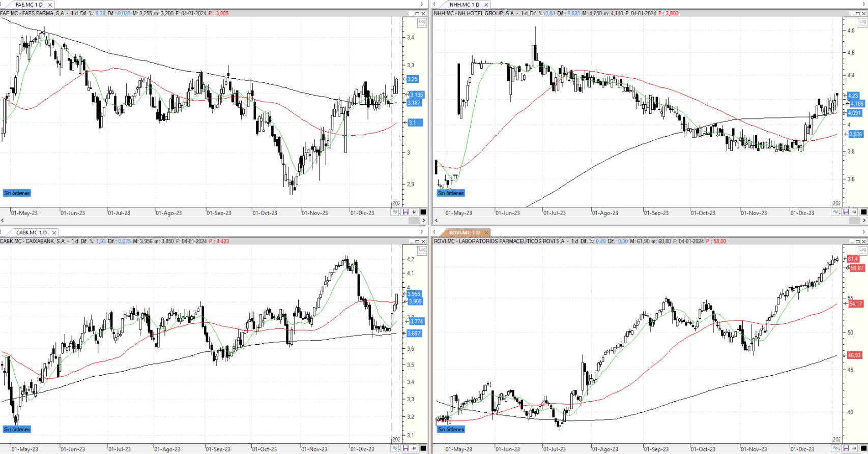Image resolution: width=868 pixels, height=454 pixels.
Task: Save NHH.MC chart with floppy icon
Action: pyautogui.click(x=846, y=212)
